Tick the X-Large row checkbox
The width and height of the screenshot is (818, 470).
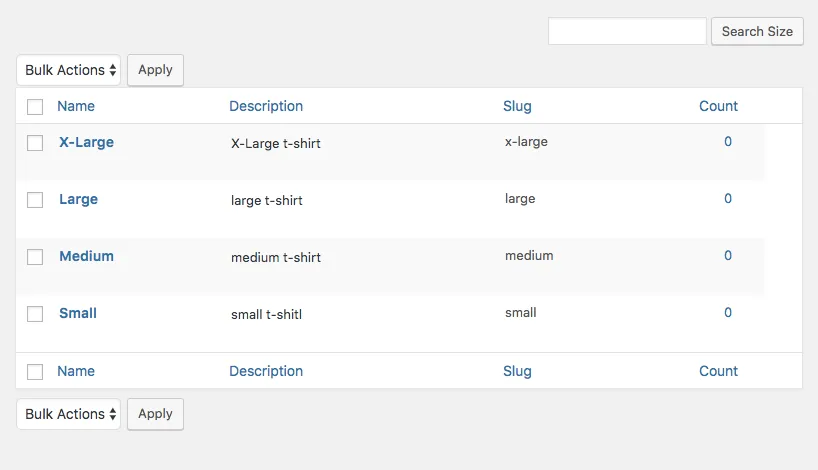coord(35,143)
